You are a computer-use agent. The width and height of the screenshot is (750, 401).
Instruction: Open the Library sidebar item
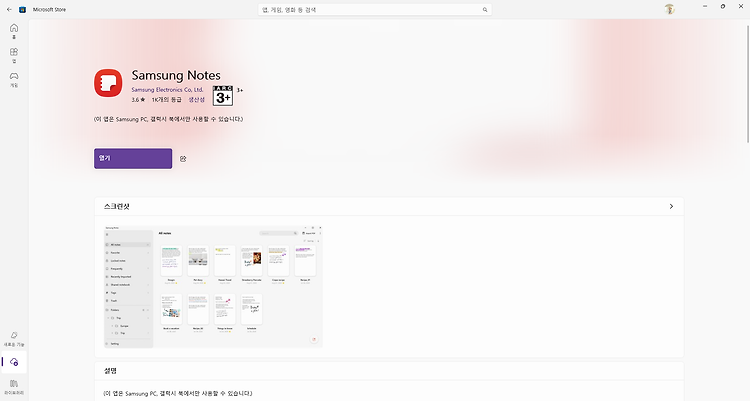coord(14,387)
